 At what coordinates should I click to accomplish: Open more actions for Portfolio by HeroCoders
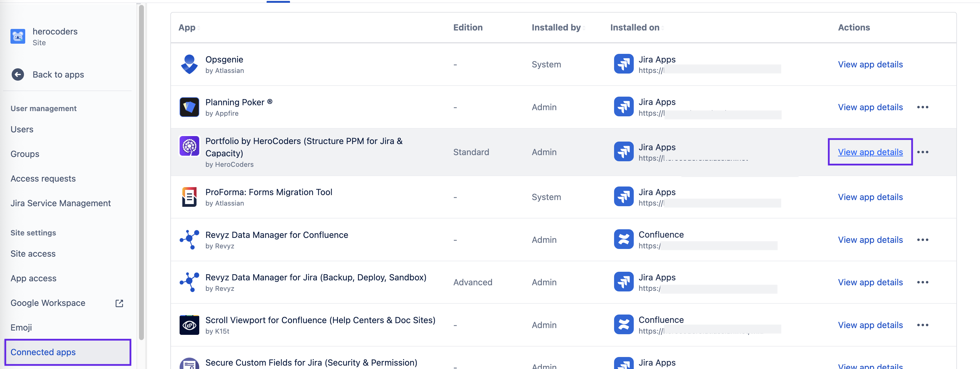pos(922,152)
